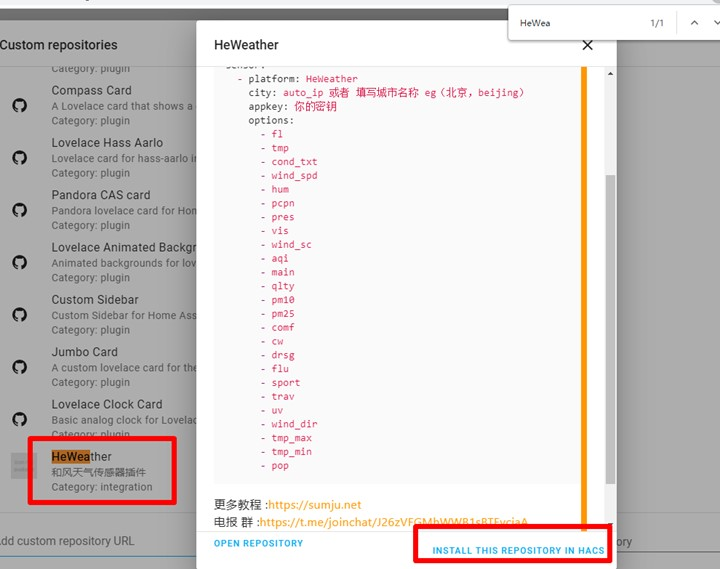Select HeWeather integration repository entry
The width and height of the screenshot is (720, 569).
pos(98,472)
